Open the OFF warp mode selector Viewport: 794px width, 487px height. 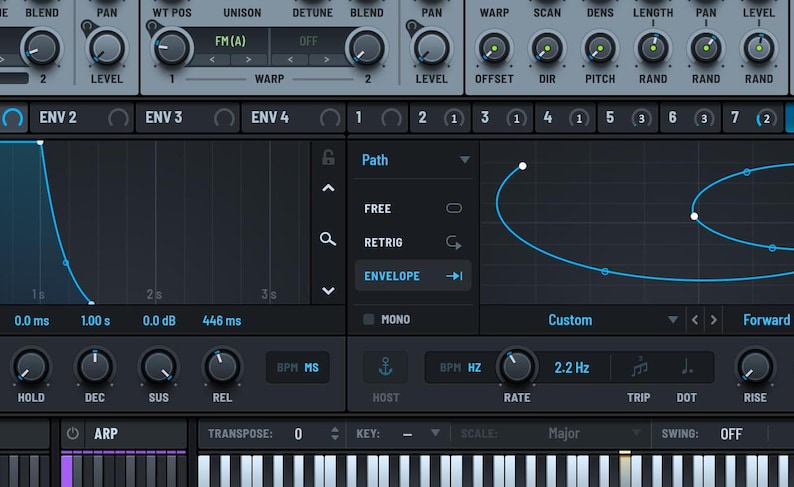308,41
